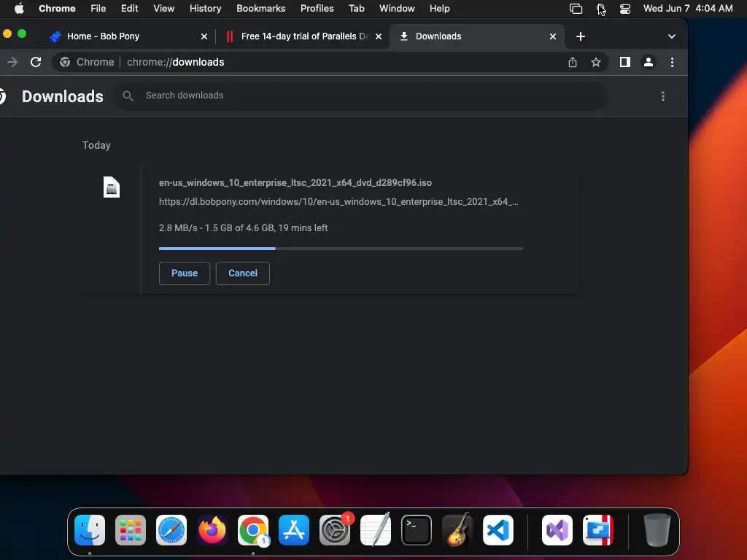Click the Downloads page heading
Viewport: 747px width, 560px height.
(63, 96)
